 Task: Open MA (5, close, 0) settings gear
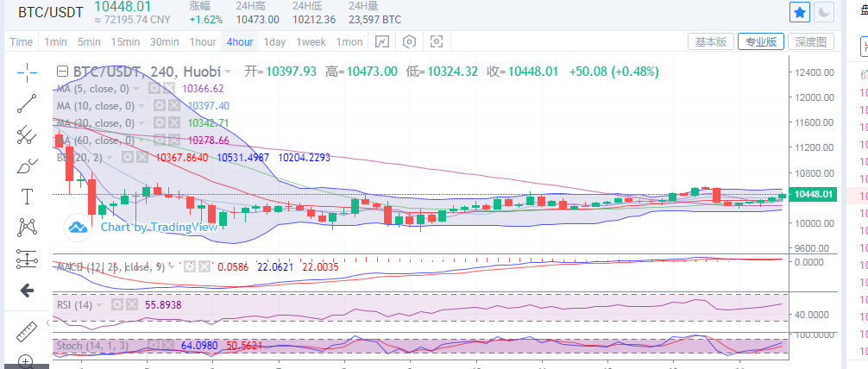pos(154,89)
